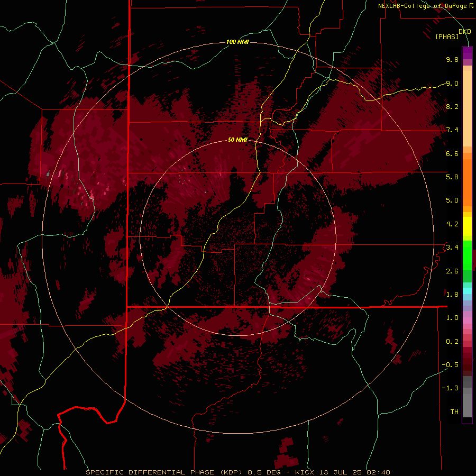
Task: Click the purple top band of the color bar
Action: pos(467,53)
